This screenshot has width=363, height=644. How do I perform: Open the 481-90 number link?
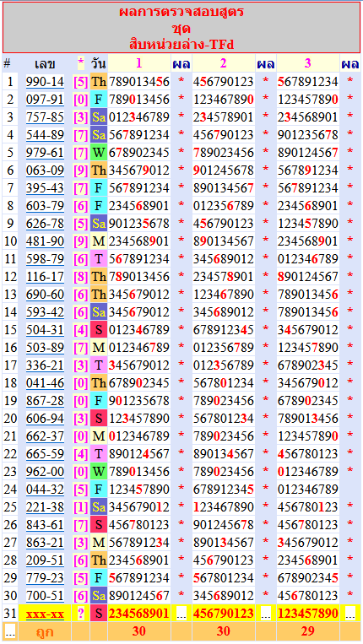(46, 241)
